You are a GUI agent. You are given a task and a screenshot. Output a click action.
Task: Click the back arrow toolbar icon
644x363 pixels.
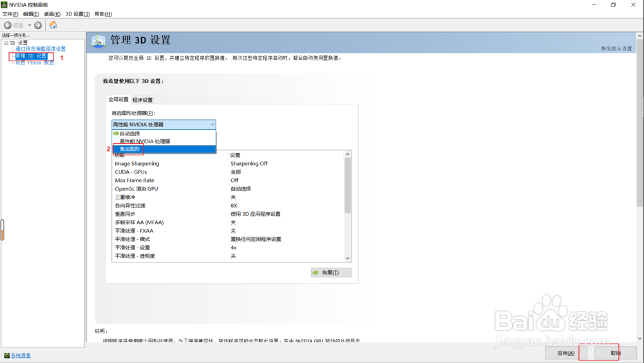tap(7, 26)
